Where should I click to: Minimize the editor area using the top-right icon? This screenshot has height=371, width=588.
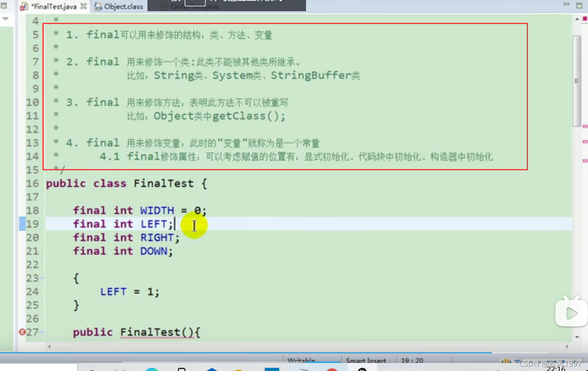click(566, 4)
